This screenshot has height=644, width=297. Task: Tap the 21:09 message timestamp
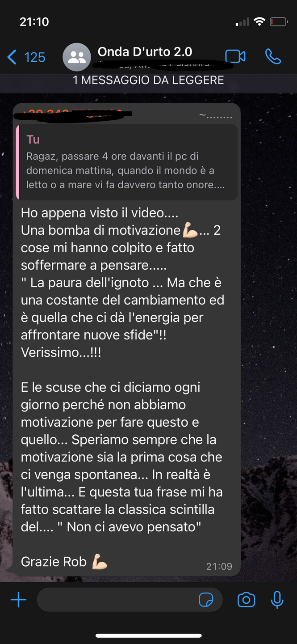[x=219, y=566]
